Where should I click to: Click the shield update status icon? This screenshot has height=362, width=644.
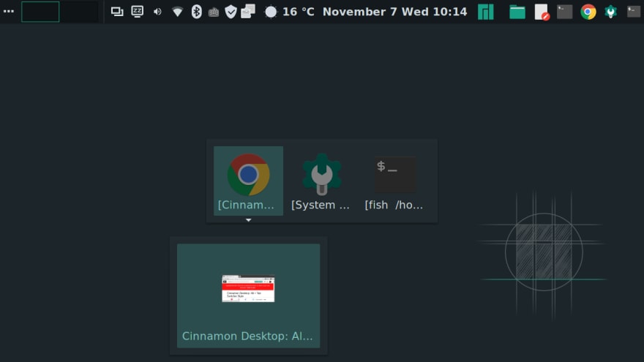[x=231, y=12]
